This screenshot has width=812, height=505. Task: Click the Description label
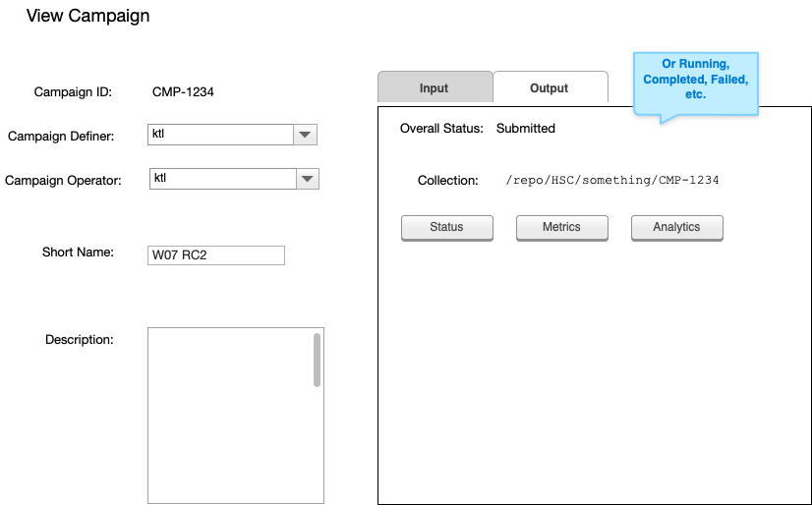tap(80, 339)
